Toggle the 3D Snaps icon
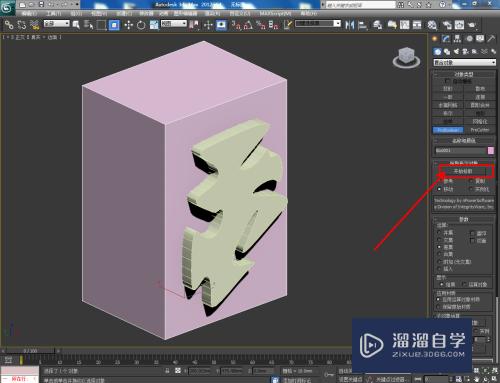The height and width of the screenshot is (383, 500). (x=236, y=25)
